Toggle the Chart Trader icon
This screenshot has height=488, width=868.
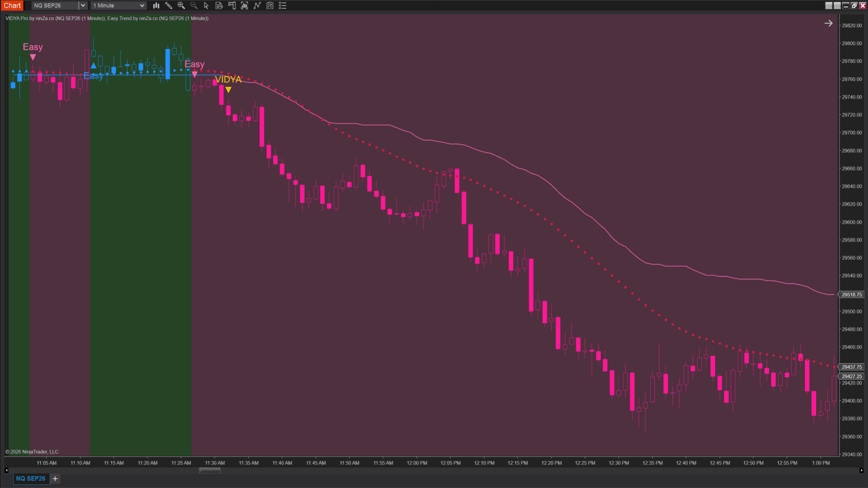tap(232, 5)
